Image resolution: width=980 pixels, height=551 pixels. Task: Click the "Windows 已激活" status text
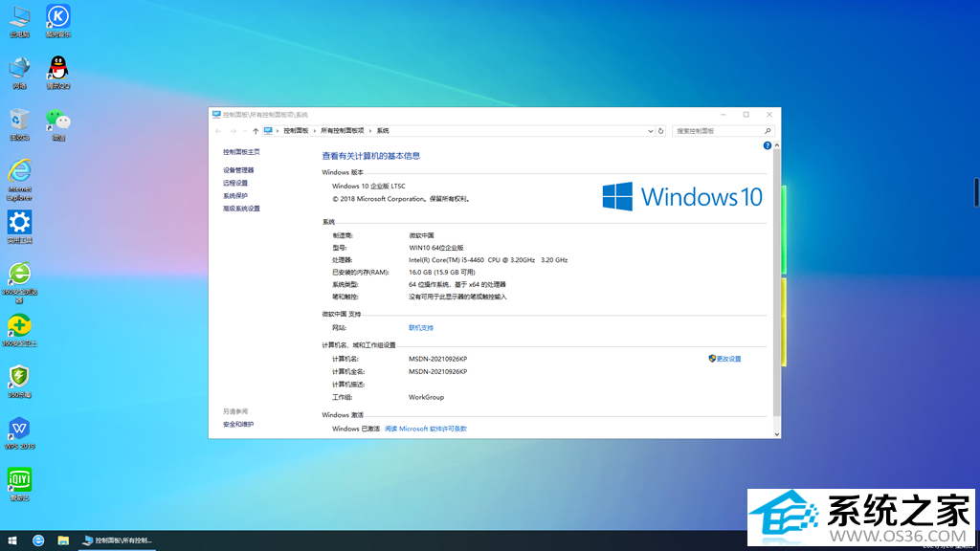pyautogui.click(x=356, y=430)
